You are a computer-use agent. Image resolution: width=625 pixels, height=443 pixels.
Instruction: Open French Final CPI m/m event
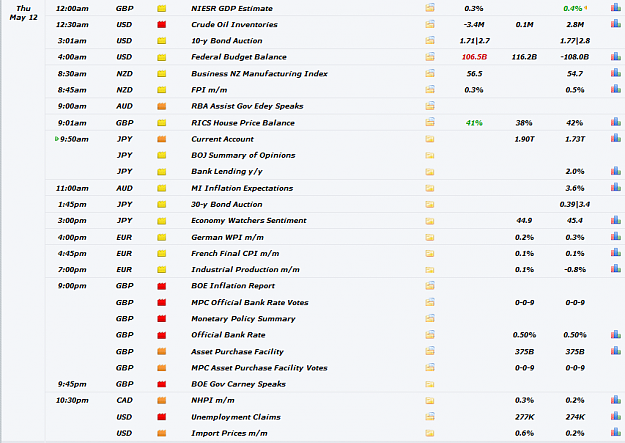pyautogui.click(x=235, y=254)
